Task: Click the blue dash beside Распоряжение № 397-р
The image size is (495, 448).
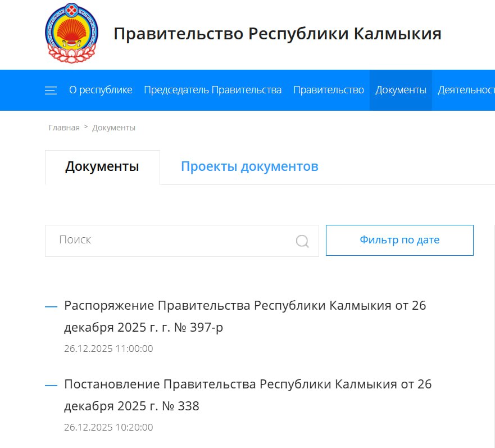Action: 51,306
